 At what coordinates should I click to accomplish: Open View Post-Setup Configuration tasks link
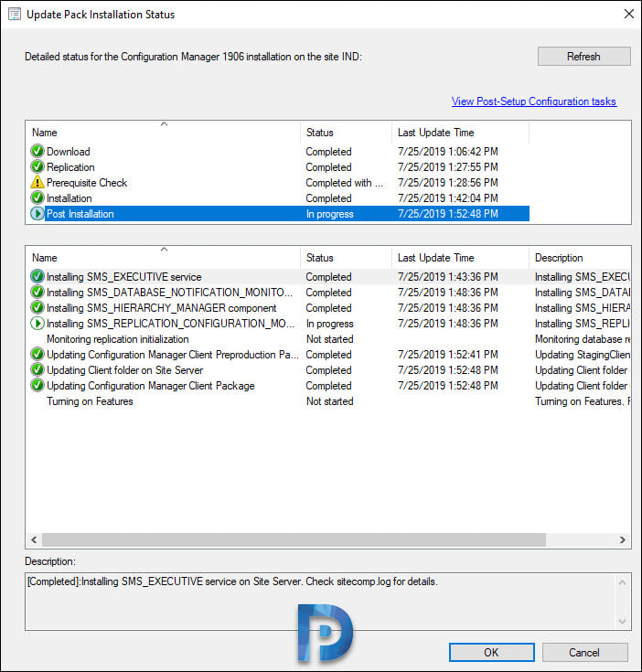pyautogui.click(x=533, y=101)
